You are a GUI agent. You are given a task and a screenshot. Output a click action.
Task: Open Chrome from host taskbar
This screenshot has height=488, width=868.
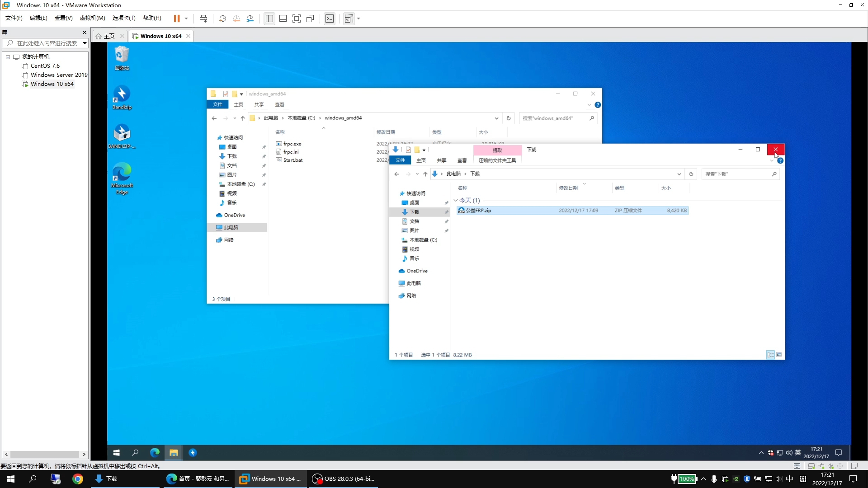click(x=78, y=479)
